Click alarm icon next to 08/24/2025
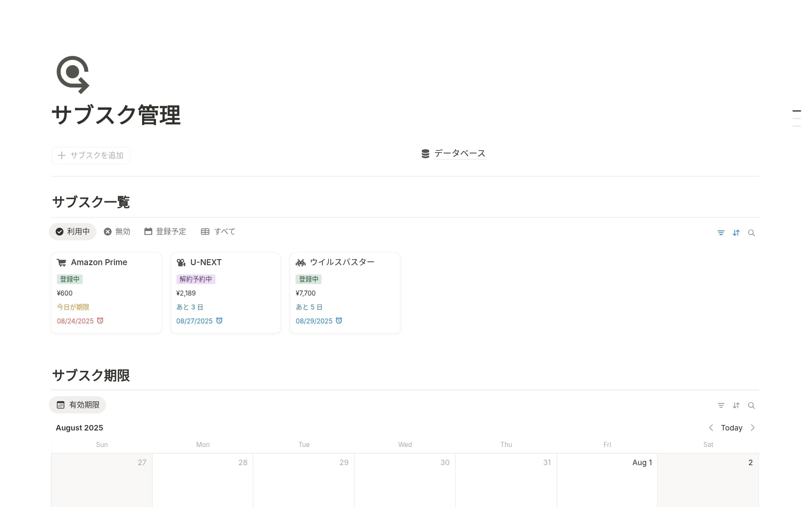This screenshot has height=507, width=812. (100, 321)
